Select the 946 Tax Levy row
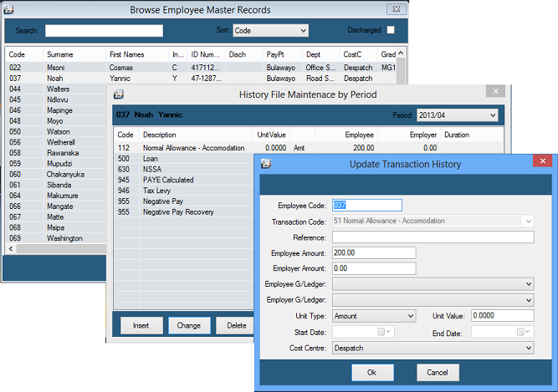Viewport: 558px width, 392px height. [184, 191]
